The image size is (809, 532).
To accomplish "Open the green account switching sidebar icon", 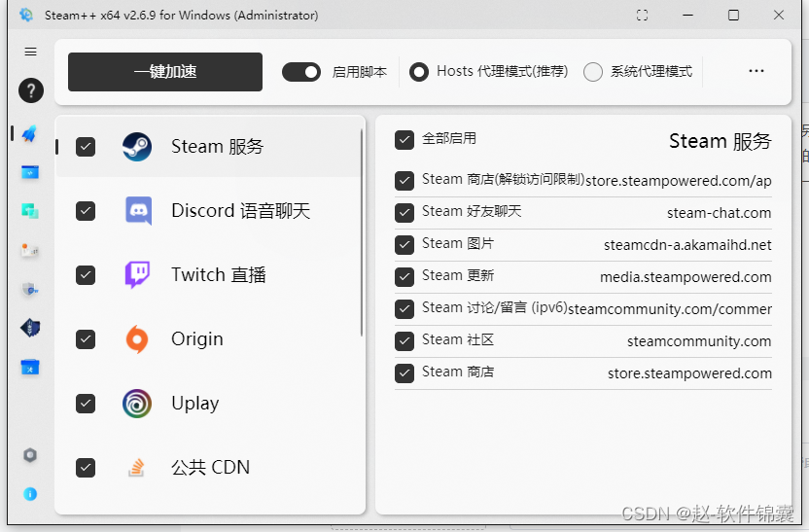I will (x=30, y=210).
